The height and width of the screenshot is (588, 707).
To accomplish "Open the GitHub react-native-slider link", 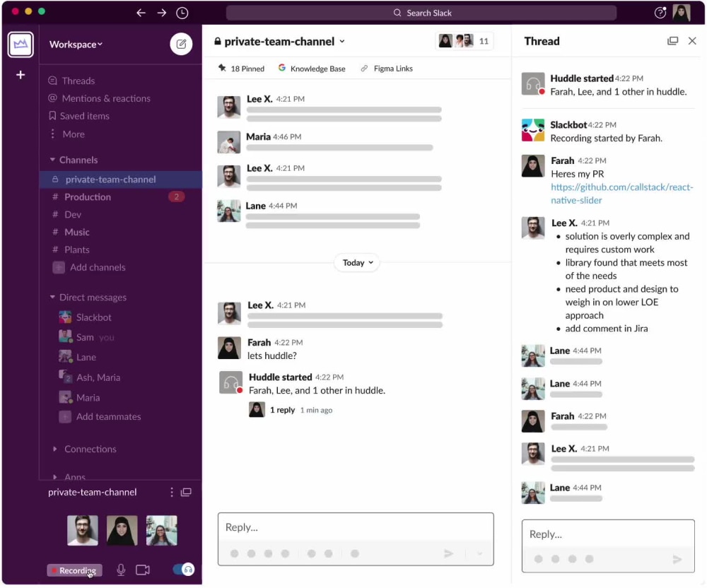I will coord(621,194).
